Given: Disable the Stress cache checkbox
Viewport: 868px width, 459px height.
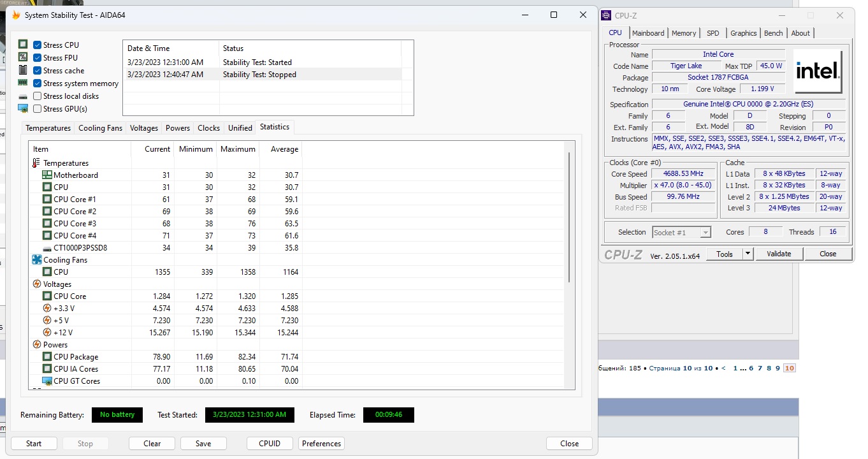Looking at the screenshot, I should [x=38, y=71].
